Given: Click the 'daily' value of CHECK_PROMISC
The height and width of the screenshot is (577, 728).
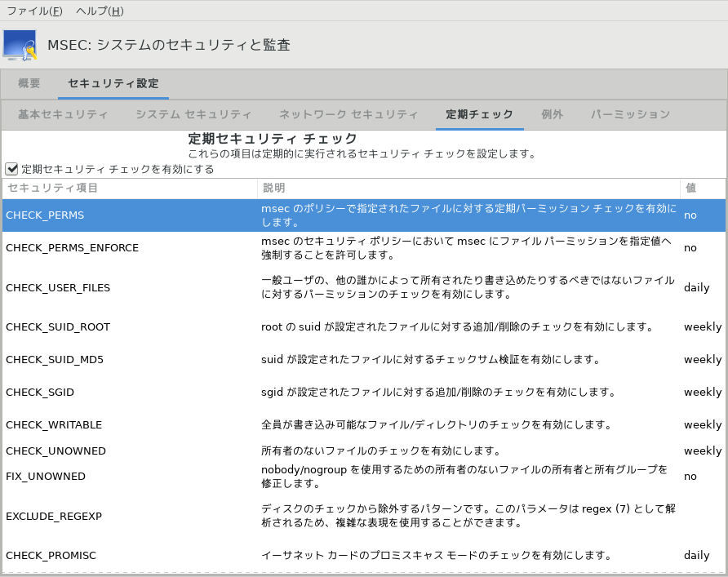Looking at the screenshot, I should pyautogui.click(x=696, y=556).
